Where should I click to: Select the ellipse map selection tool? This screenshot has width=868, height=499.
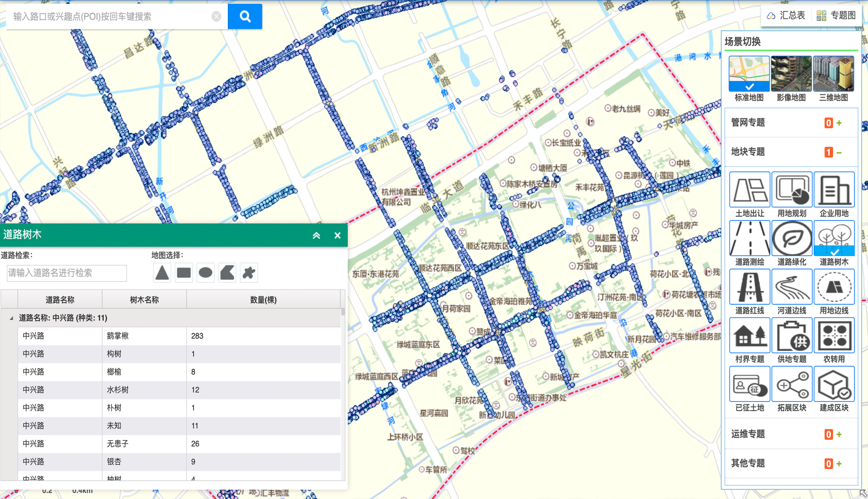[205, 273]
